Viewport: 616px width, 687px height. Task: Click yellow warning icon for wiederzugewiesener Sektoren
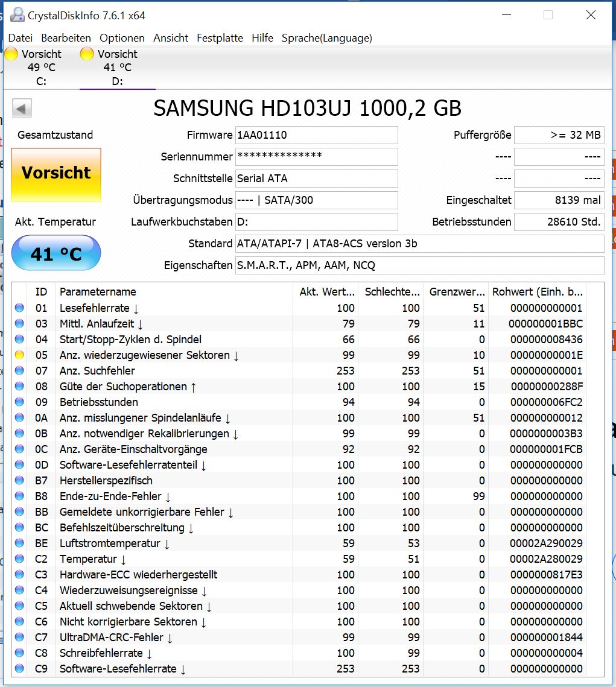click(19, 355)
